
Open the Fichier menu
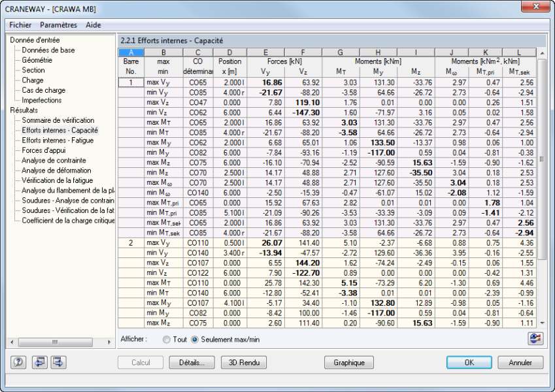[20, 25]
